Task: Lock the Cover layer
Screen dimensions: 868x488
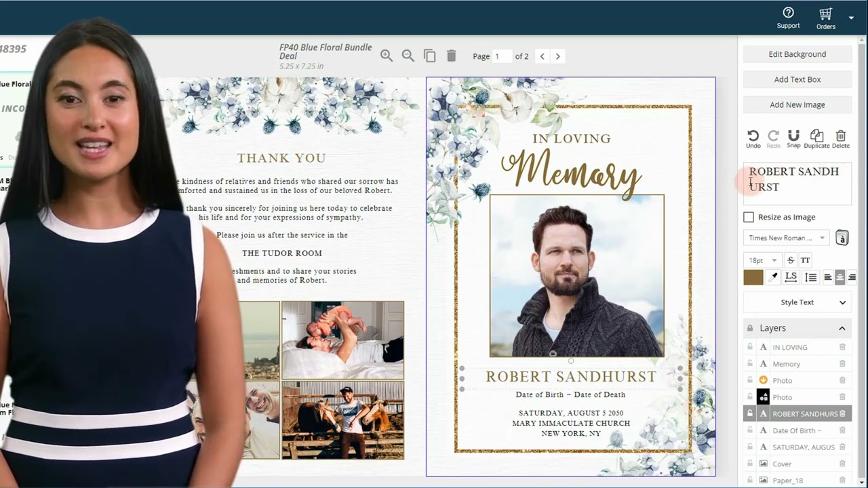Action: [x=749, y=464]
